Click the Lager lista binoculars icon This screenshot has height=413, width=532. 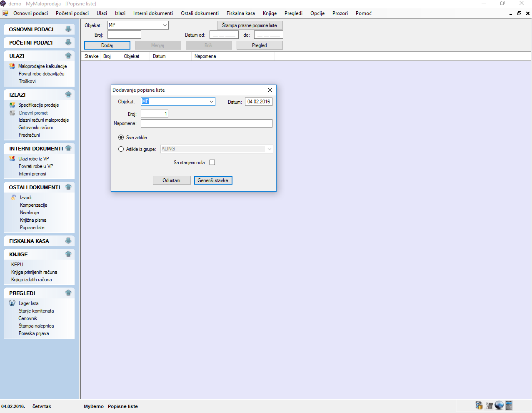[x=12, y=303]
